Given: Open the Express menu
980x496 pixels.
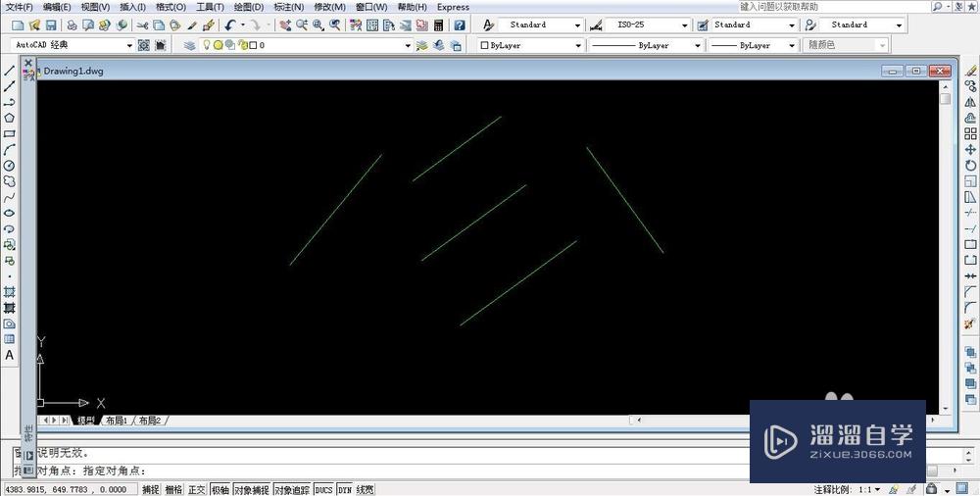Looking at the screenshot, I should click(x=453, y=7).
